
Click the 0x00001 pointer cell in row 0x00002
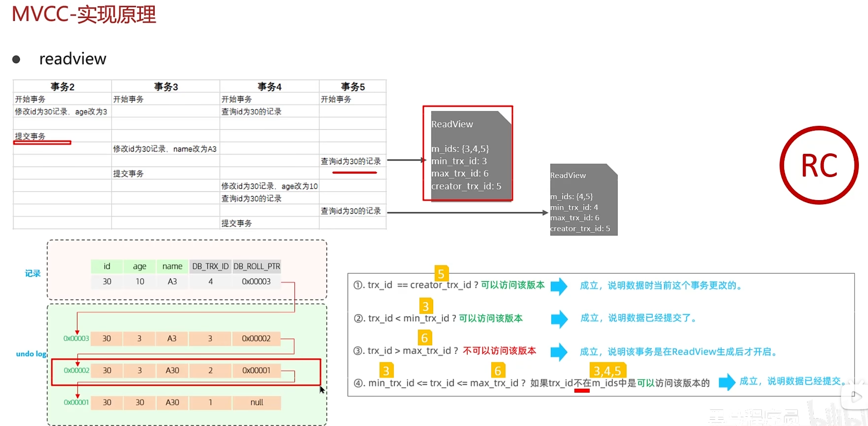point(256,370)
